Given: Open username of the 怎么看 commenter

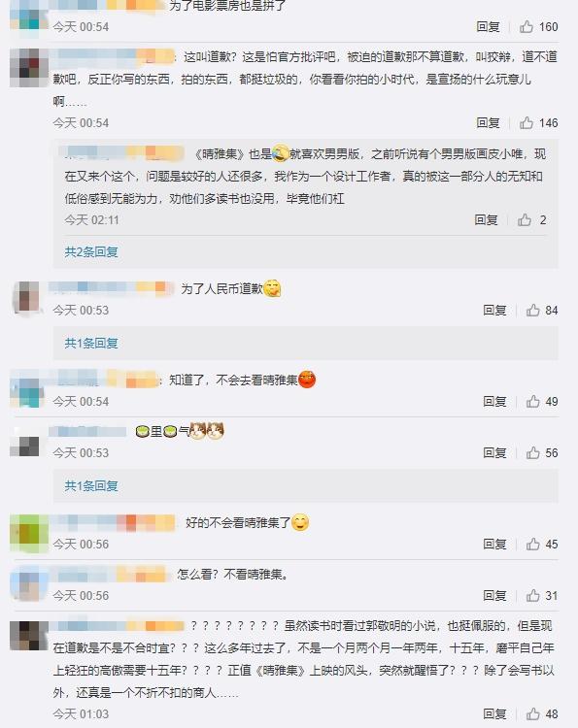Looking at the screenshot, I should pyautogui.click(x=109, y=575).
